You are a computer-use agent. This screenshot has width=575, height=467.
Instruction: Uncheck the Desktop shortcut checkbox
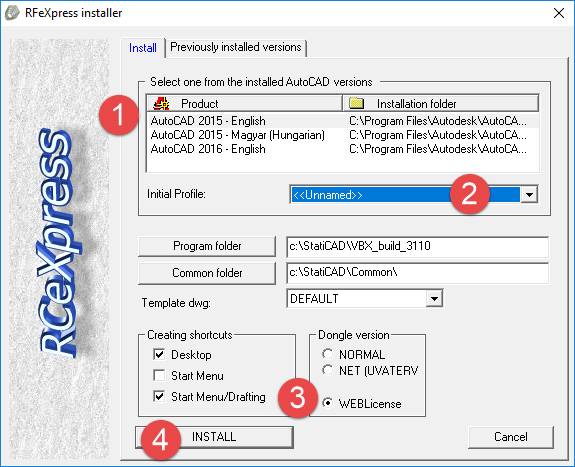[159, 354]
